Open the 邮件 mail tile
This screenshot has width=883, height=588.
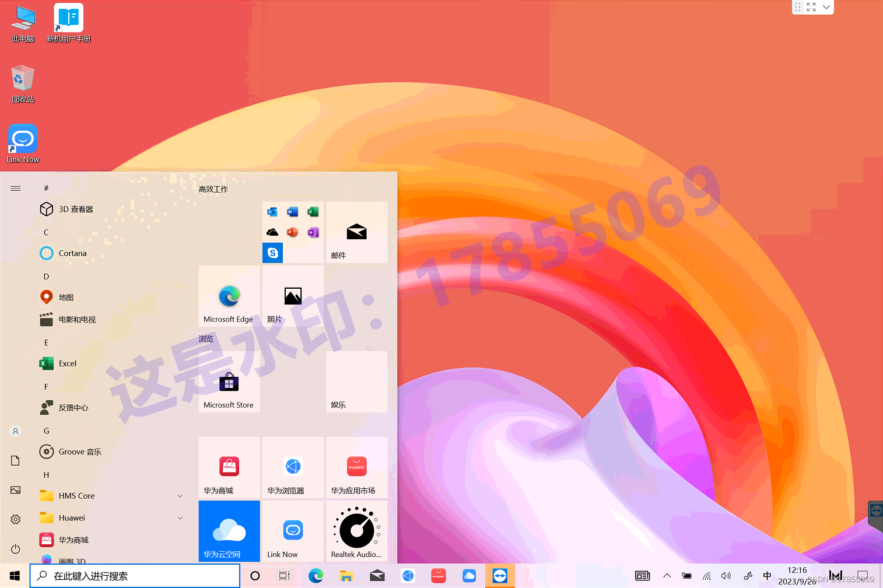[x=357, y=232]
